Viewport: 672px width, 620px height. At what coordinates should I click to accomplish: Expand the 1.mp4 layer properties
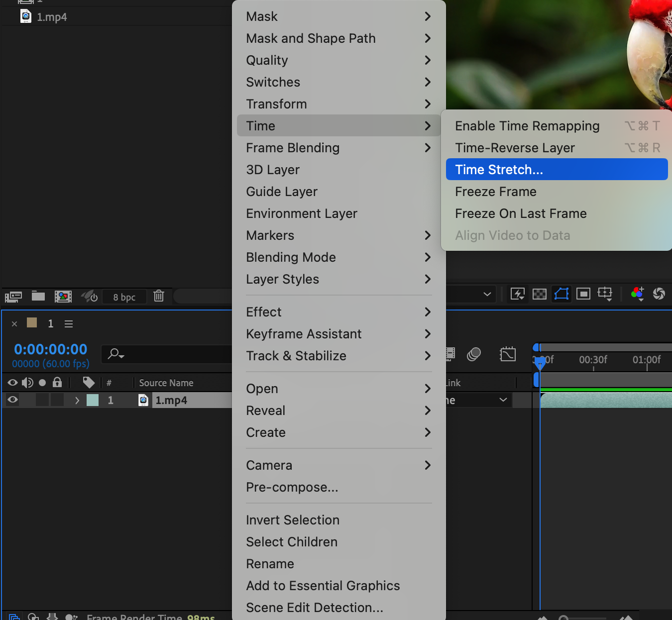point(77,400)
